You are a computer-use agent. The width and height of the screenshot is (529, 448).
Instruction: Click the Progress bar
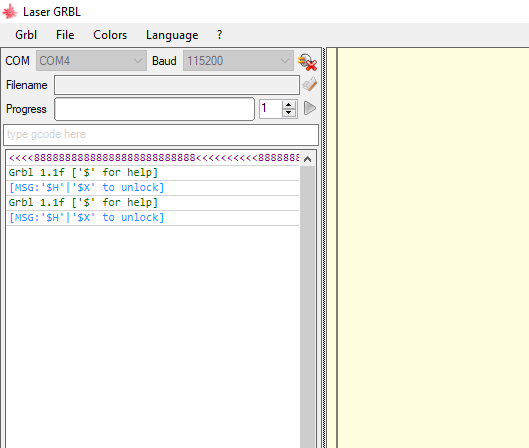coord(155,109)
